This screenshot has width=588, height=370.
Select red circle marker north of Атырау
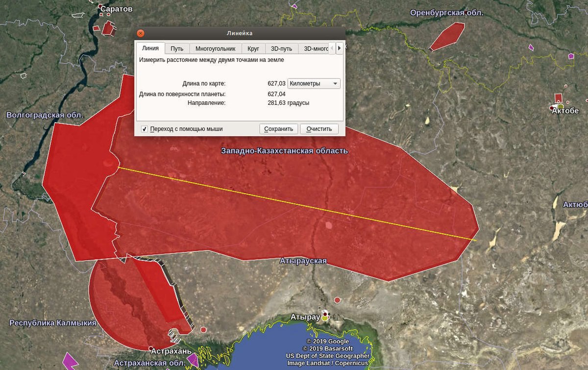tap(337, 300)
